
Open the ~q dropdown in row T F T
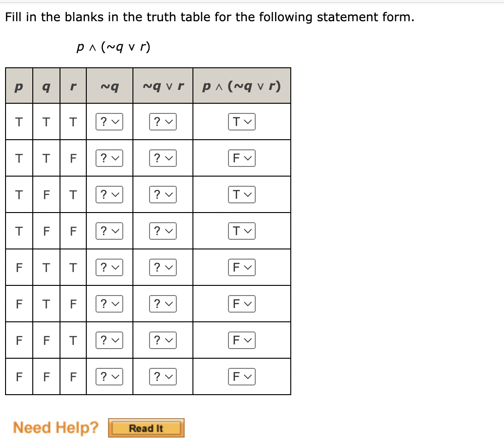point(109,194)
